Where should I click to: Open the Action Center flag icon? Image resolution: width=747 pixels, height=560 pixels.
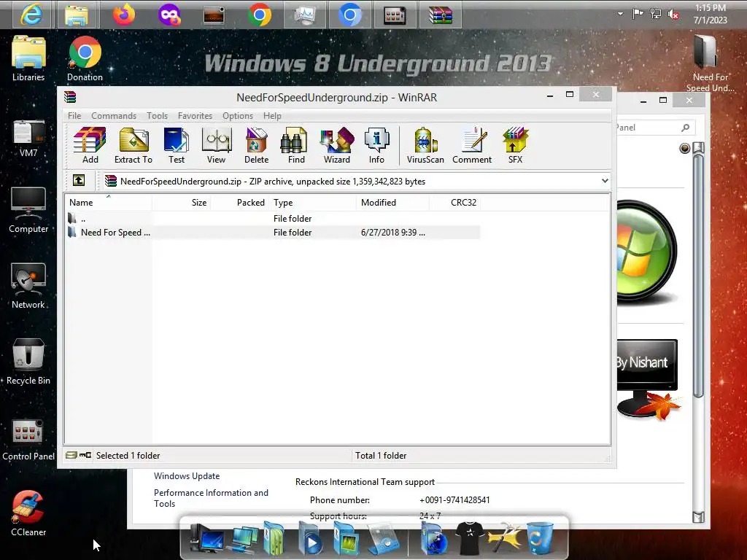638,14
